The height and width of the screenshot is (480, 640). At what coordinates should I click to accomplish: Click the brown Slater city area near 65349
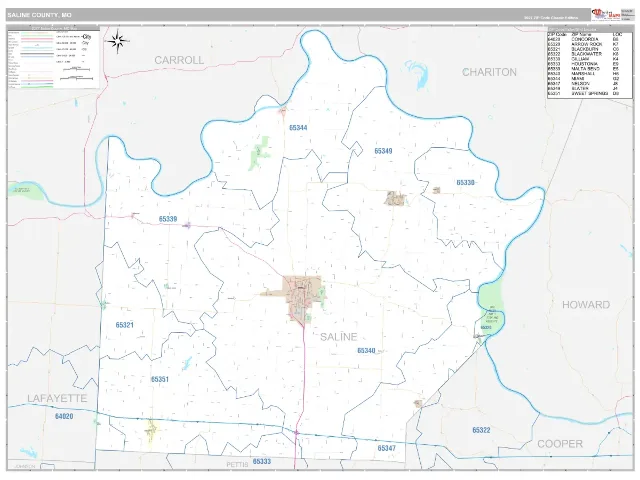click(x=395, y=198)
